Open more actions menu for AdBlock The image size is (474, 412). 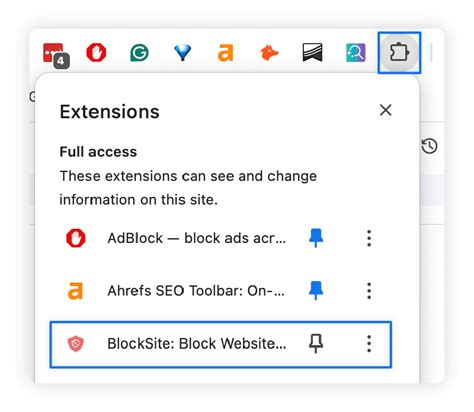(369, 238)
